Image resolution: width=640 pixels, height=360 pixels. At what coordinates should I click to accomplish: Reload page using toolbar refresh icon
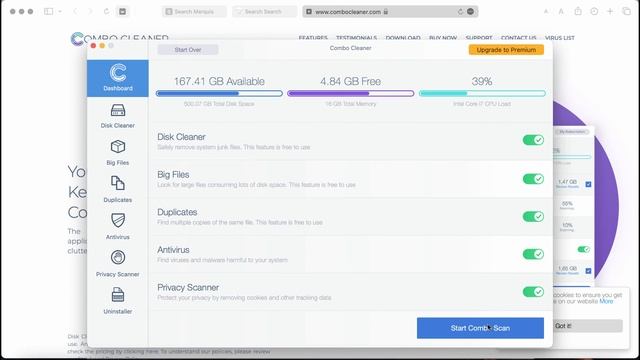coord(106,11)
